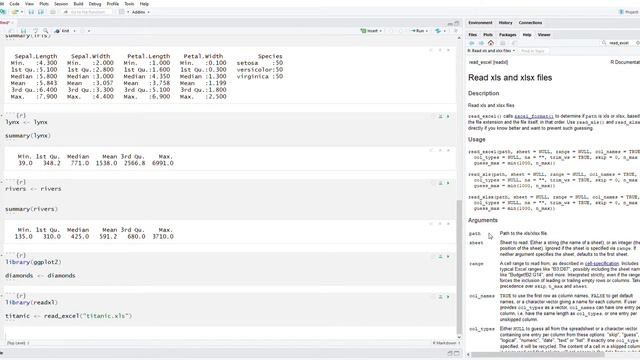Switch to the Environment tab

(x=480, y=23)
